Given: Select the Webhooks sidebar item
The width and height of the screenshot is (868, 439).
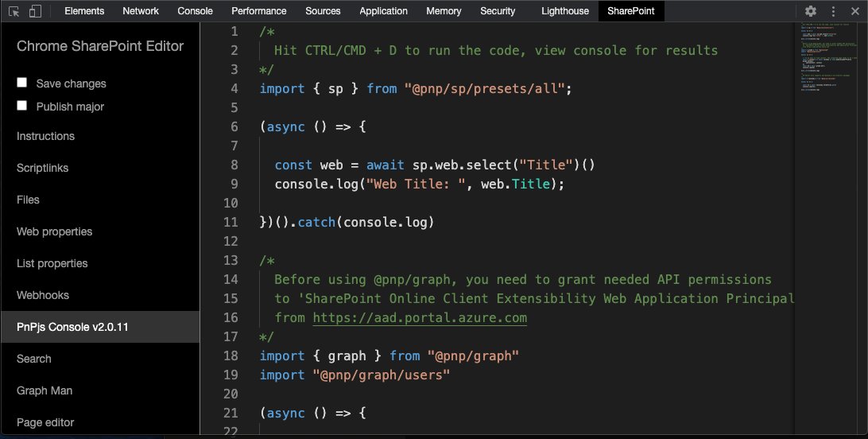Looking at the screenshot, I should coord(100,295).
